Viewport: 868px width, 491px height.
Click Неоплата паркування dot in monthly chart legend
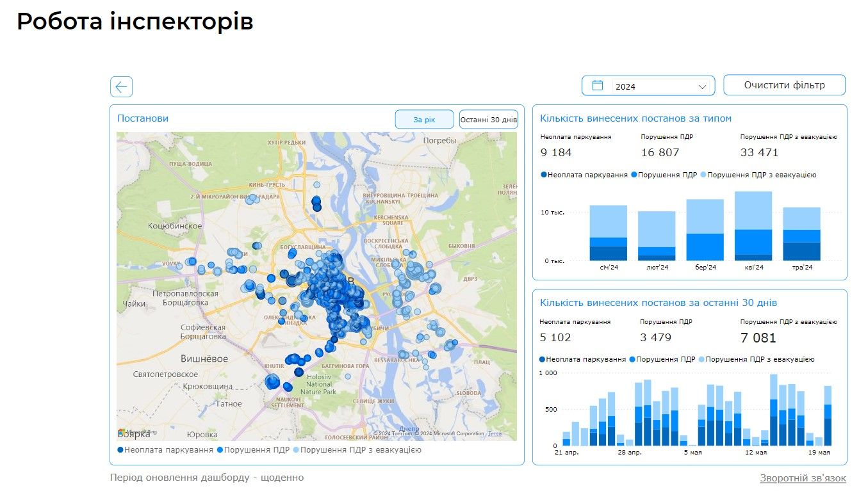(x=544, y=175)
